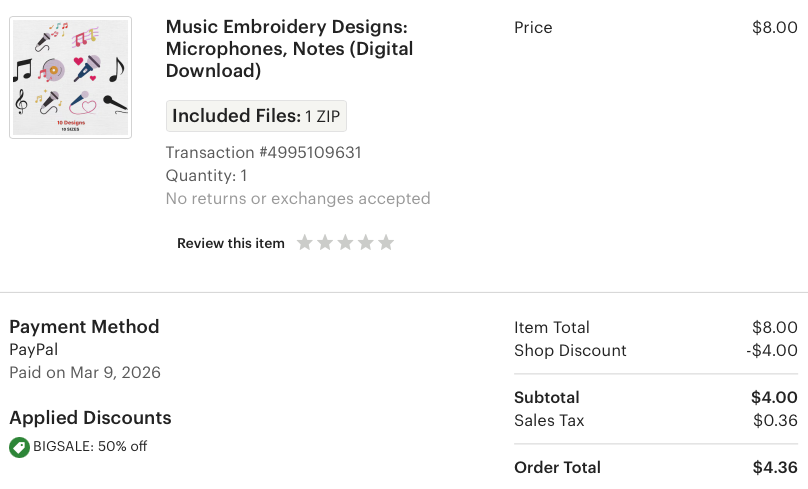Rate the item three stars
808x489 pixels.
coord(346,243)
